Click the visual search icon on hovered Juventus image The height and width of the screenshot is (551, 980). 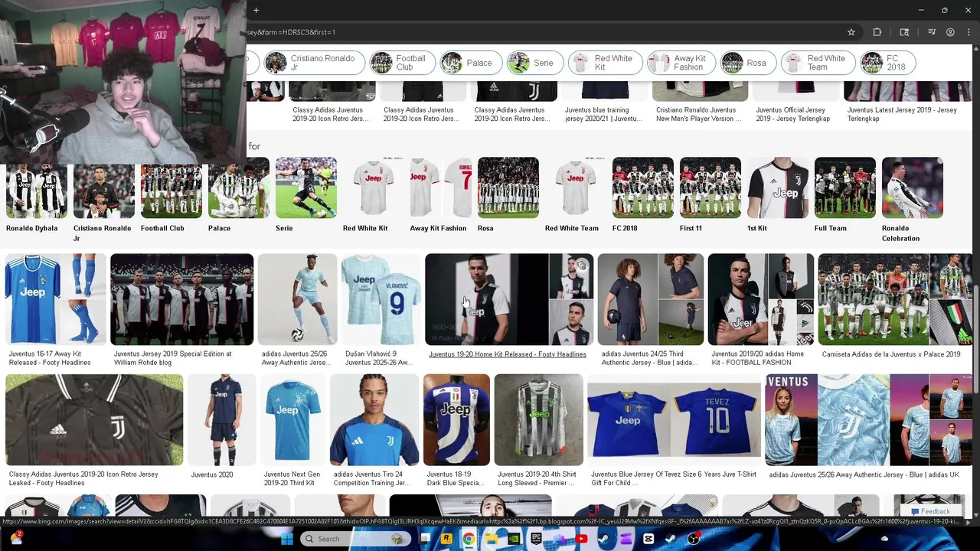(582, 266)
